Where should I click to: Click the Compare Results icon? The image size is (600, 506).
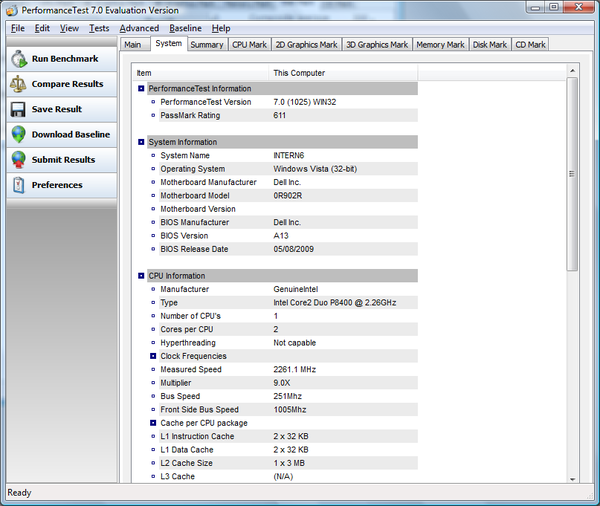click(19, 84)
